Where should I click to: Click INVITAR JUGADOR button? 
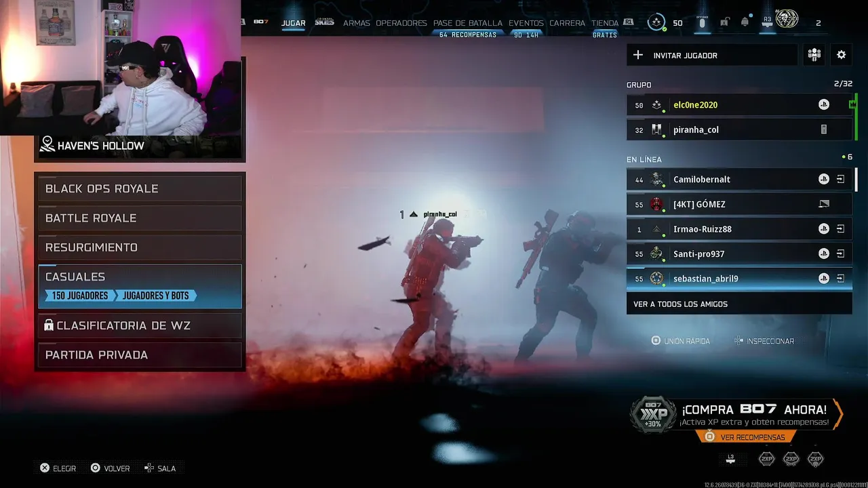tap(712, 55)
